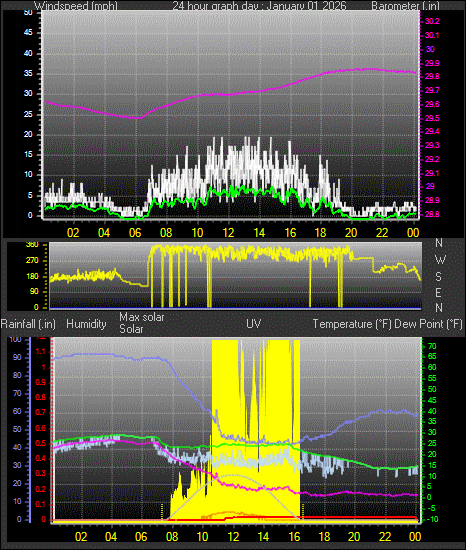Screen dimensions: 466x550
Task: Pick hour 12 on the wind graph time axis
Action: [229, 232]
